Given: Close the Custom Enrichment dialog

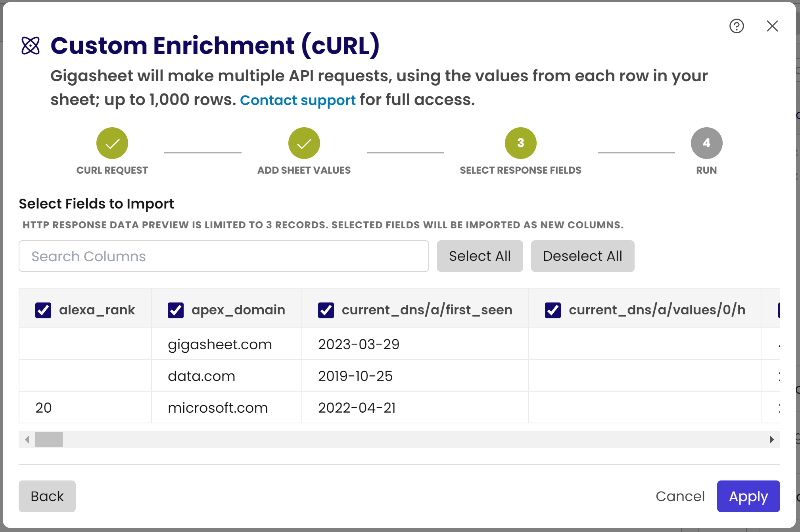Looking at the screenshot, I should 772,26.
